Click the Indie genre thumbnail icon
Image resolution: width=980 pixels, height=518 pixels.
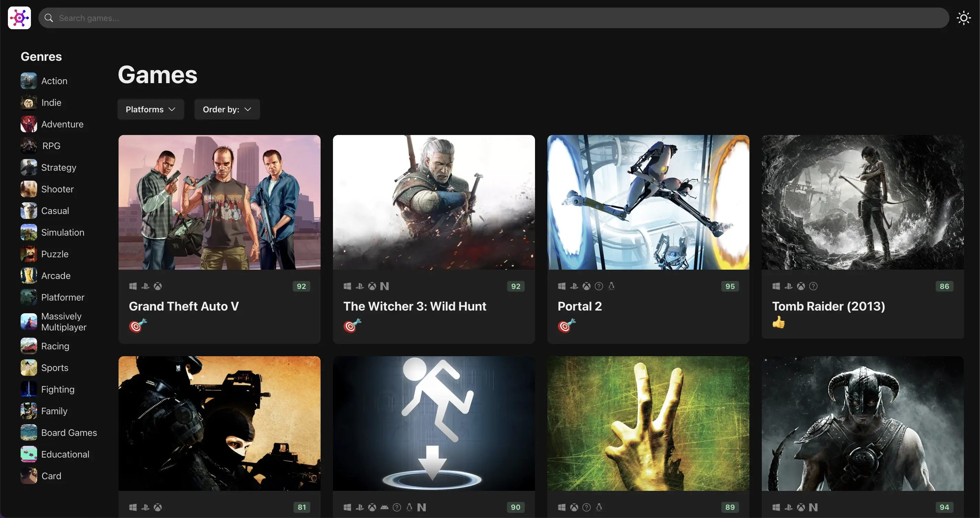29,103
